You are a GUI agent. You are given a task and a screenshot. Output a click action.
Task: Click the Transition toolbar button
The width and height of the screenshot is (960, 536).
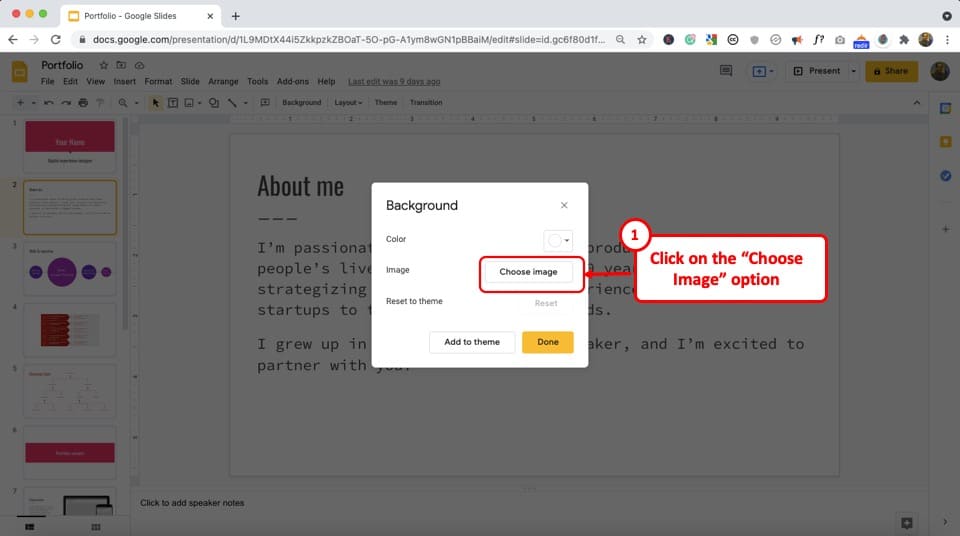(426, 103)
